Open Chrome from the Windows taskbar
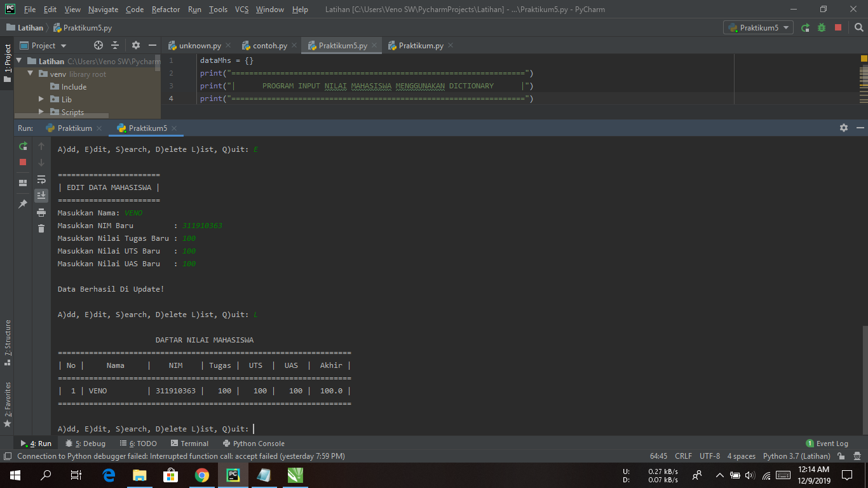Screen dimensions: 868x488 click(x=202, y=475)
